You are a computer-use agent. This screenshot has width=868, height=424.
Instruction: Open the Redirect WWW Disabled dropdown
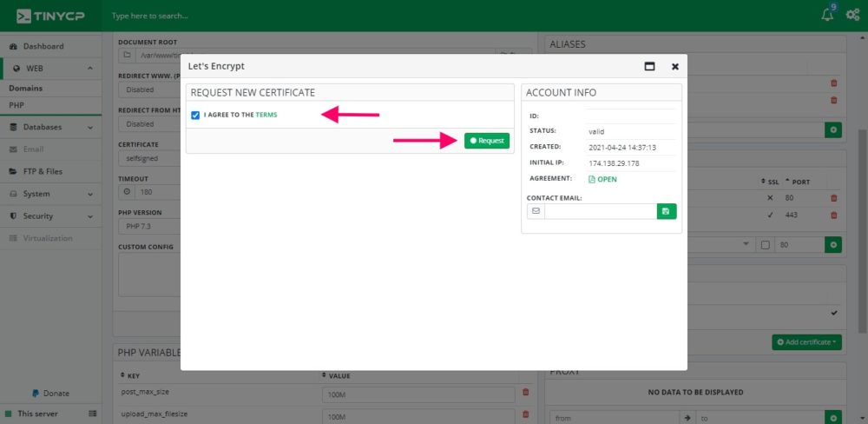(x=149, y=89)
